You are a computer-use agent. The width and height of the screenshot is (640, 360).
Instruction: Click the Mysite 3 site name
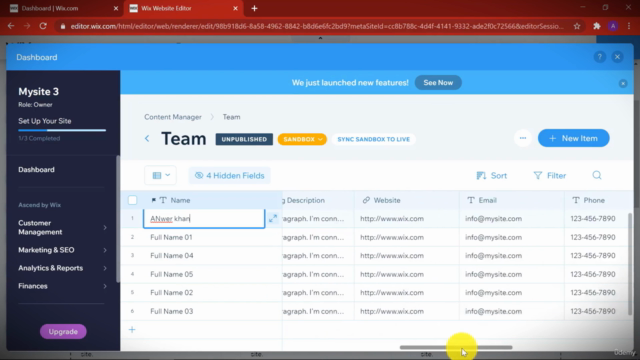point(38,91)
